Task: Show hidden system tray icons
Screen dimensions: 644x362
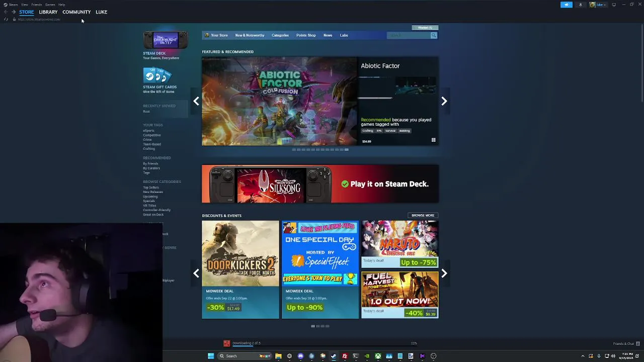Action: point(583,356)
